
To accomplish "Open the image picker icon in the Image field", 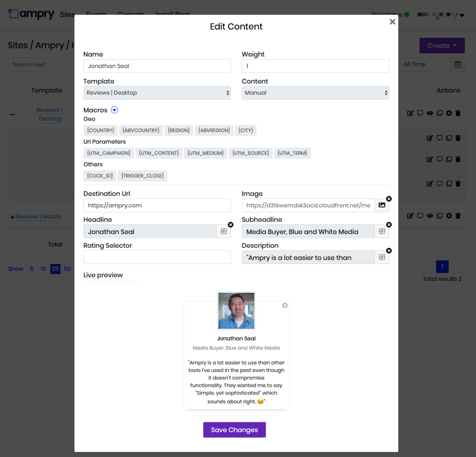I will click(381, 205).
